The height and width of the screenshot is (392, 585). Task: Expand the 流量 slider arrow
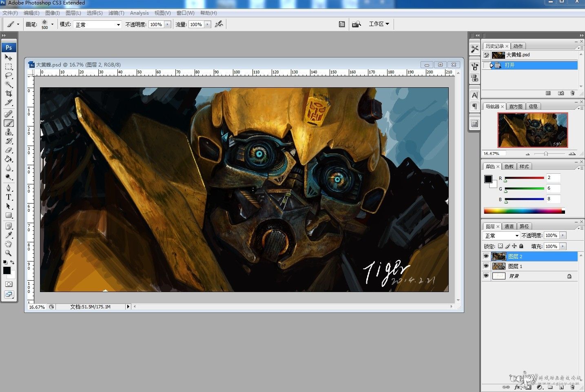pos(208,24)
